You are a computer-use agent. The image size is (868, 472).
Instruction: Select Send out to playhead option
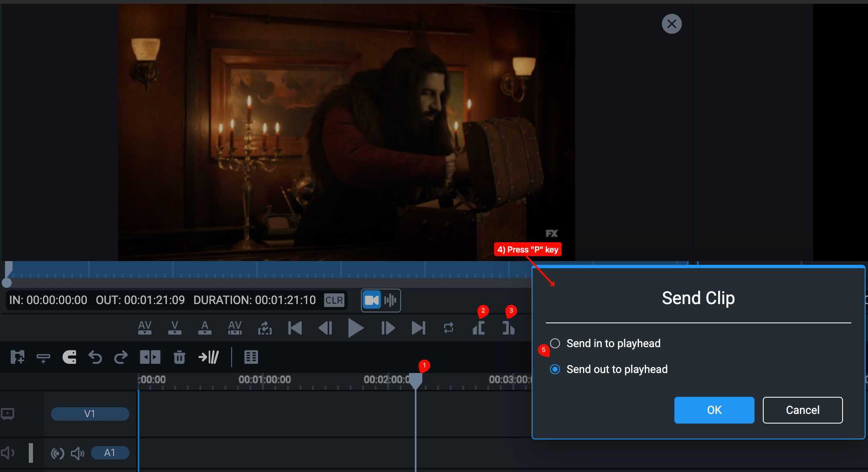(609, 369)
